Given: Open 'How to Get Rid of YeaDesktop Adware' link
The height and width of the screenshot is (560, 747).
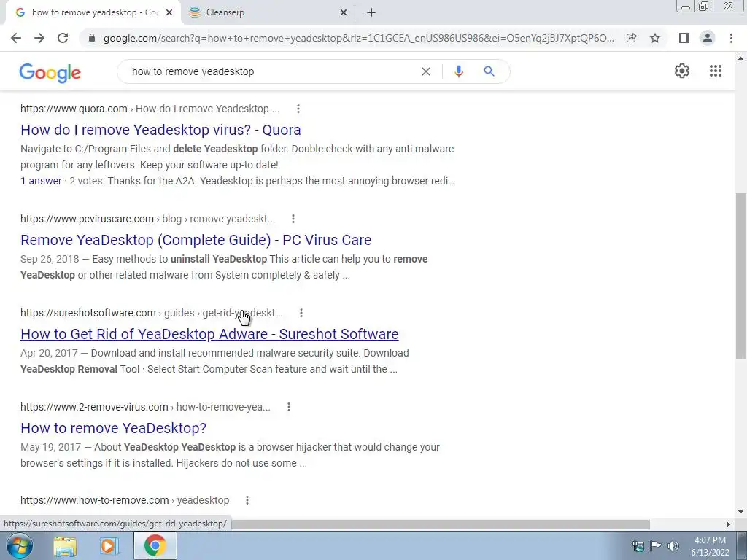Looking at the screenshot, I should (209, 334).
